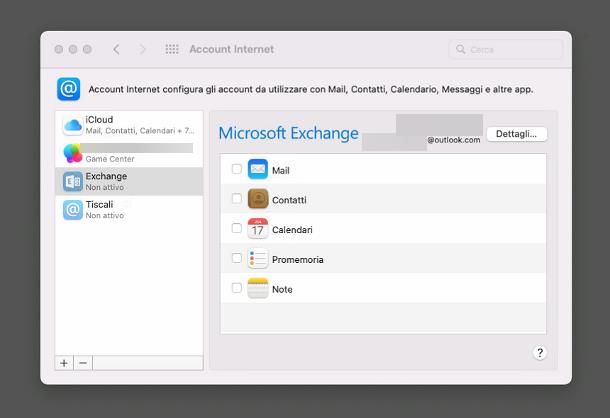Go back with the left chevron
This screenshot has height=418, width=610.
point(116,49)
